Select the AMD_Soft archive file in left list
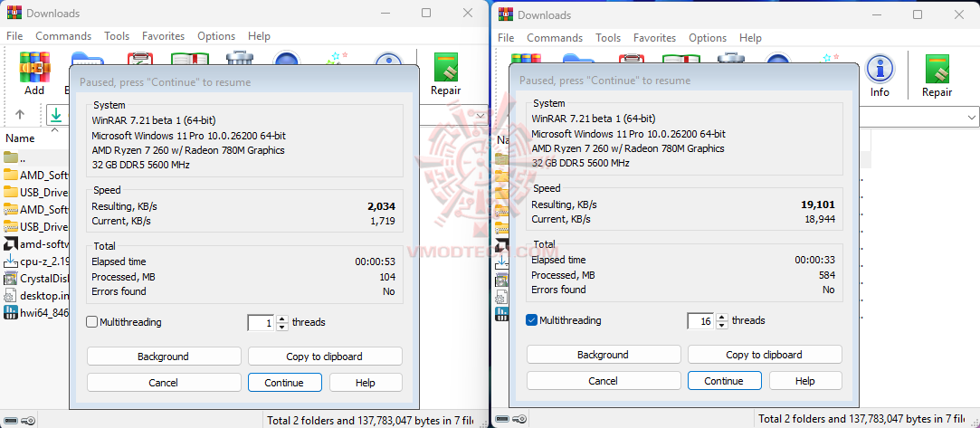980x428 pixels. point(35,209)
